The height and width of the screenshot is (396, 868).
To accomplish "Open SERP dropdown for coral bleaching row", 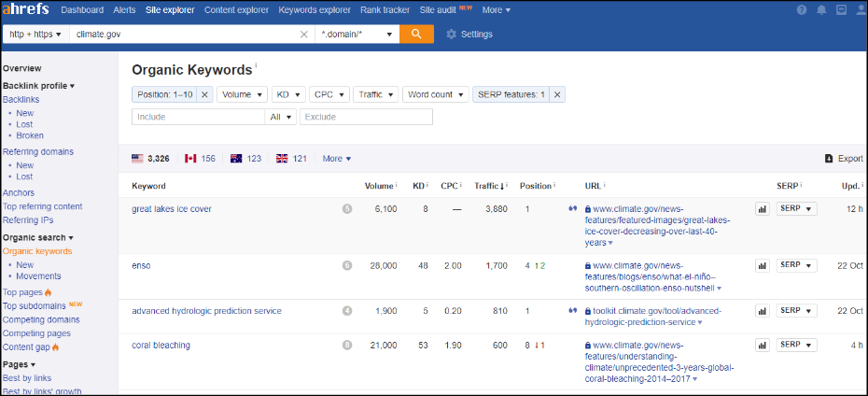I will 796,345.
